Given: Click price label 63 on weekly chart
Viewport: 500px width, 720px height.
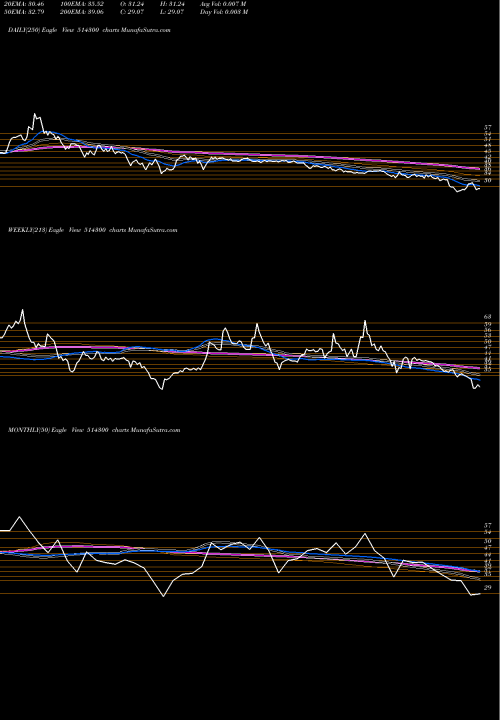Looking at the screenshot, I should pos(488,317).
